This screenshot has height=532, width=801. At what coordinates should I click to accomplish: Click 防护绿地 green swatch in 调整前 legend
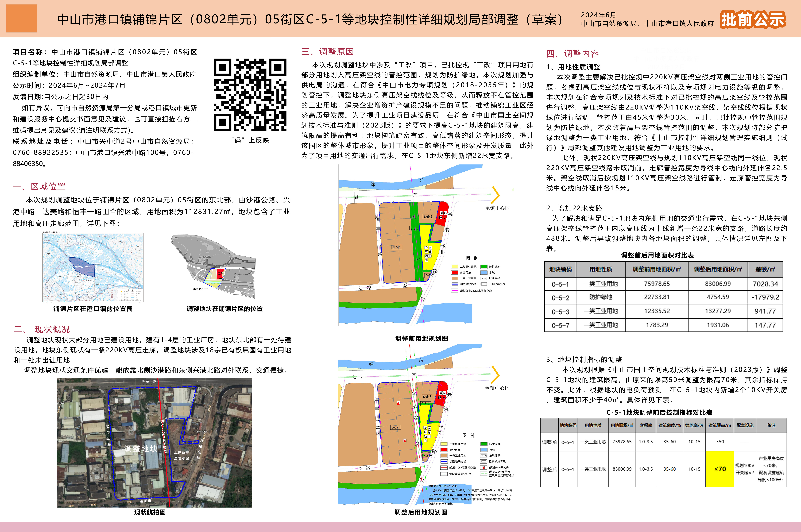point(484,267)
